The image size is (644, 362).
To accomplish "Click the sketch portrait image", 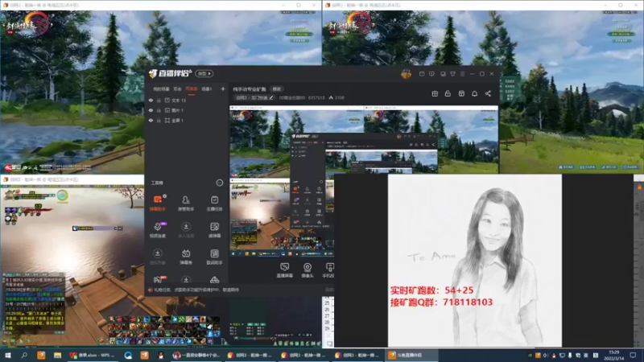I will 475,260.
